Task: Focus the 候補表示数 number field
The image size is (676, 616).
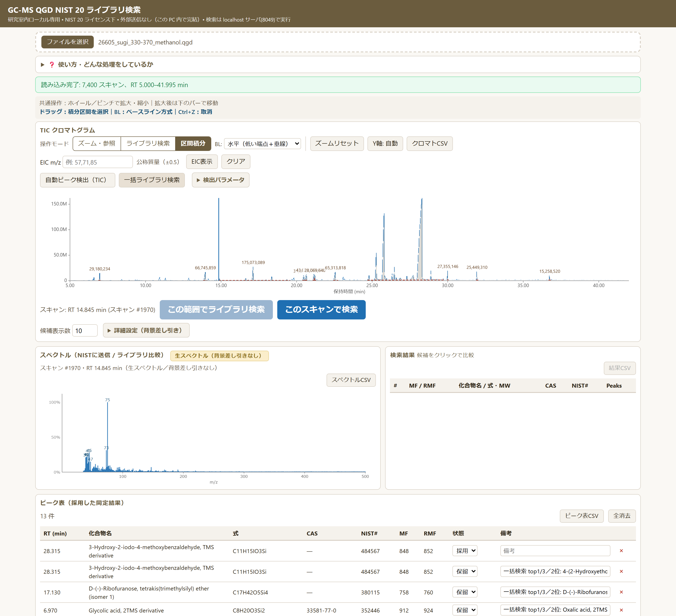Action: [x=85, y=330]
